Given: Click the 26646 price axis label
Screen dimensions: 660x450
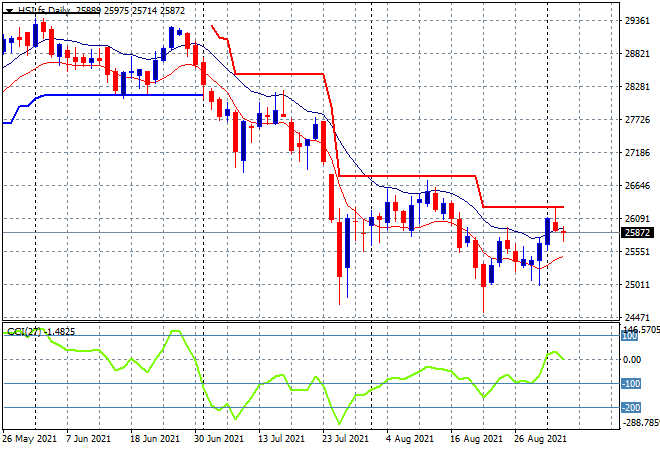Looking at the screenshot, I should point(637,186).
